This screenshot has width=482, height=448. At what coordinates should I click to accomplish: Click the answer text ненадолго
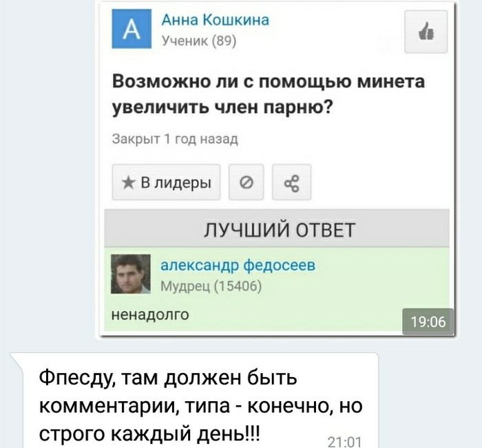pos(150,314)
